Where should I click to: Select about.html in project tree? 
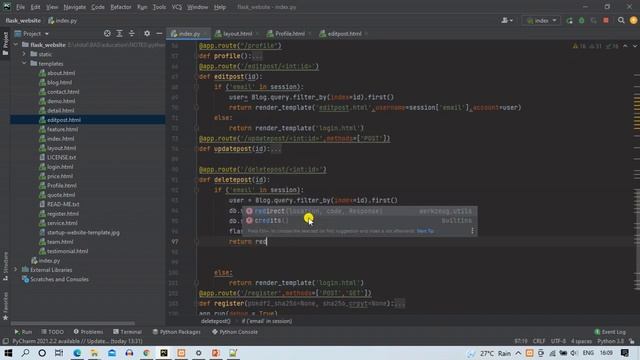(x=61, y=73)
